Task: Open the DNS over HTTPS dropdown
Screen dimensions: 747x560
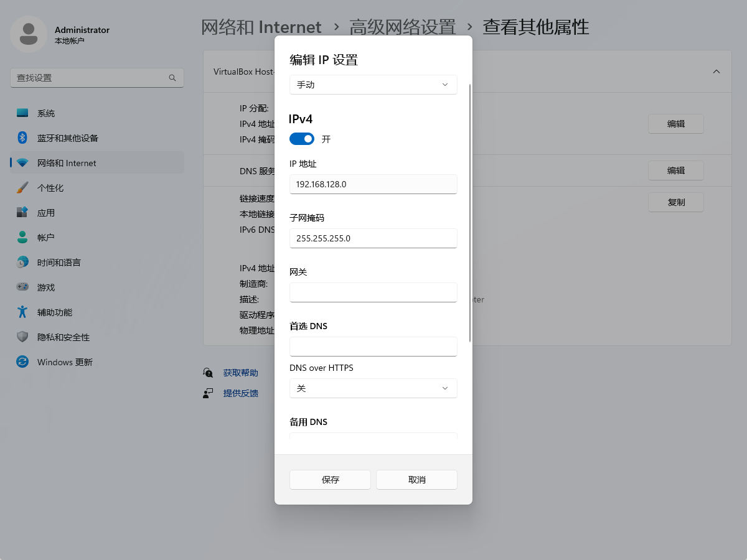Action: click(374, 388)
